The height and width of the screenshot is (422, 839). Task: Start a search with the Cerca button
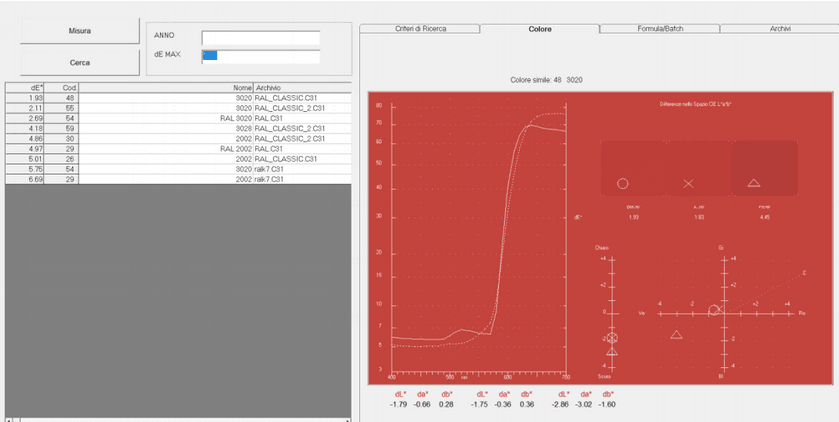(x=80, y=63)
